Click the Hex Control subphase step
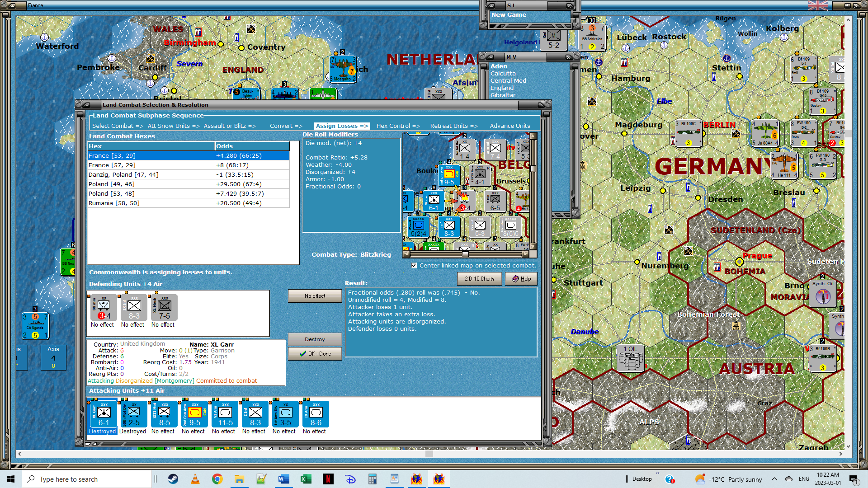 pyautogui.click(x=398, y=126)
